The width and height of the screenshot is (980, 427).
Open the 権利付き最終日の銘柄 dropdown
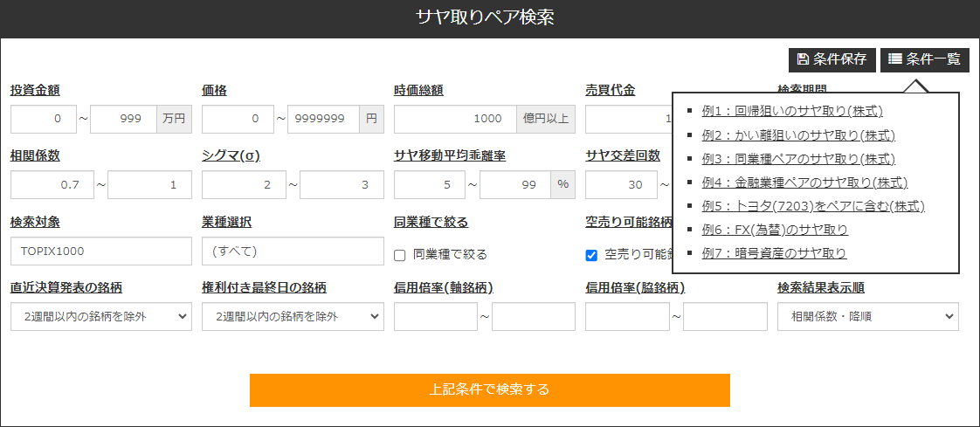pos(293,317)
